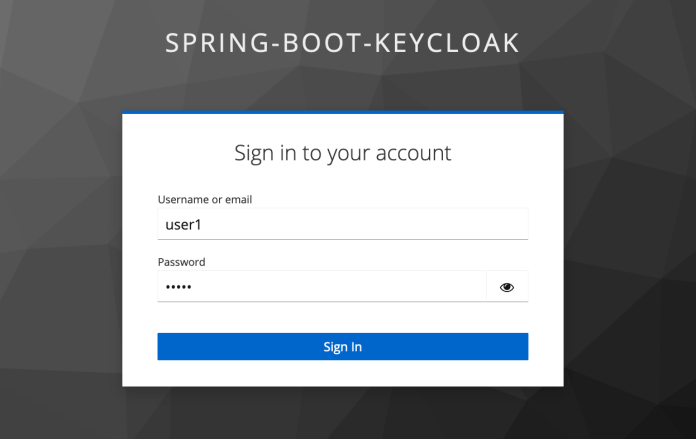Click the "Password" field label
Viewport: 696px width, 439px height.
[181, 262]
